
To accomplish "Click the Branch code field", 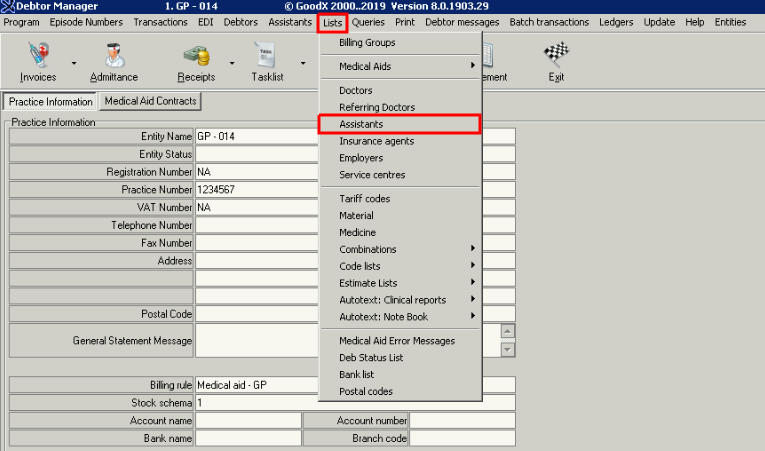I will click(x=462, y=438).
